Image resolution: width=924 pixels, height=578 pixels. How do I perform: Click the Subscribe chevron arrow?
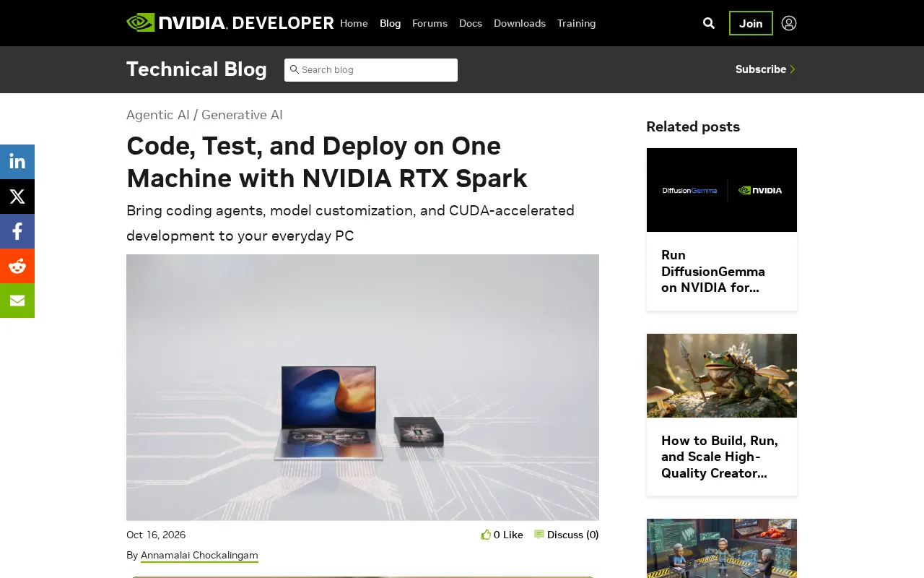click(x=793, y=69)
